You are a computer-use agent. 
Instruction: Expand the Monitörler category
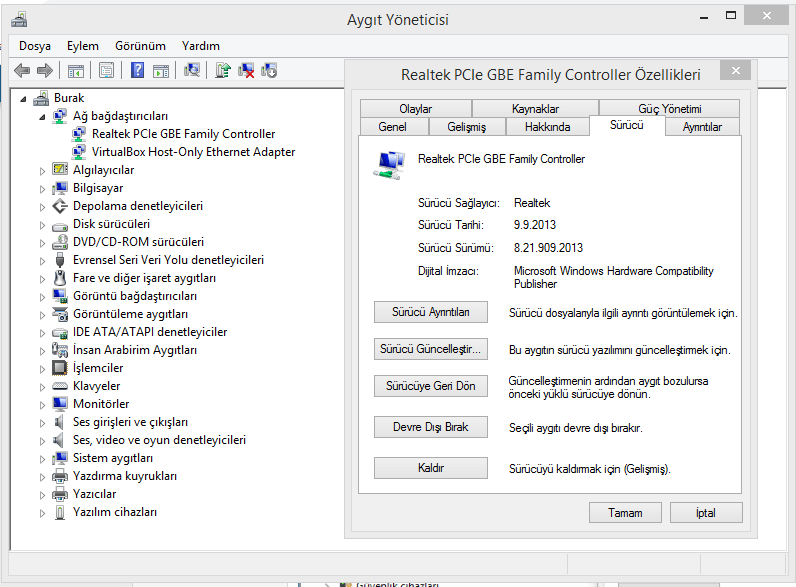point(42,405)
